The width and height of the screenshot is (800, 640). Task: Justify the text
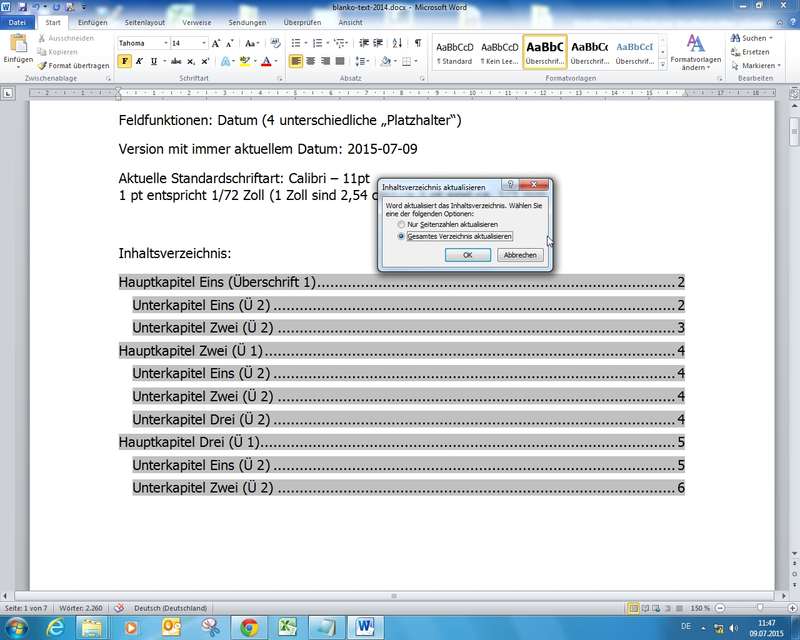[340, 61]
